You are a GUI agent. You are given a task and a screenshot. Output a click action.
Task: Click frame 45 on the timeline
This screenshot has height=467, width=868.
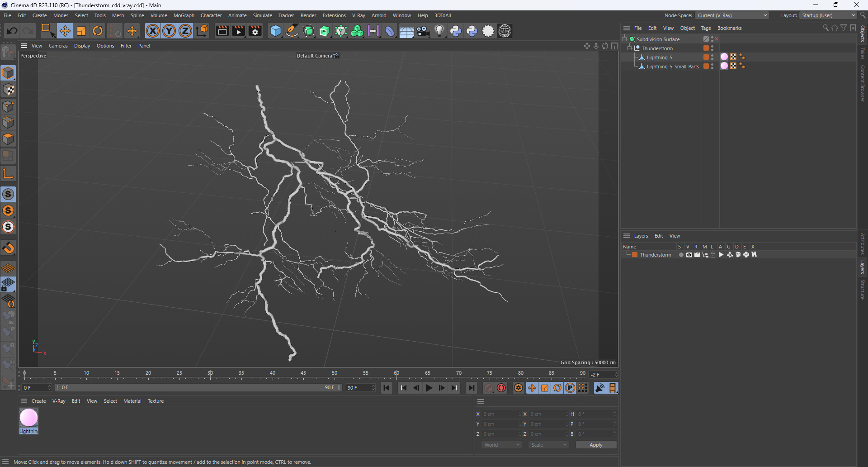pos(303,374)
